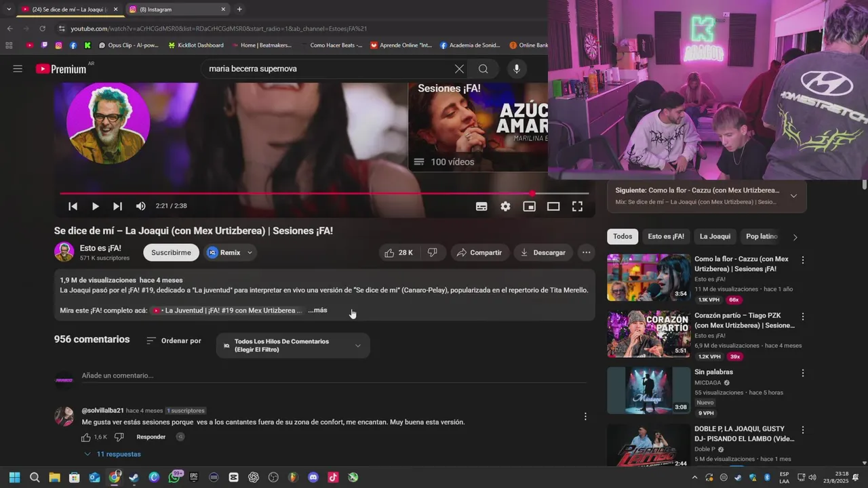
Task: Toggle subtitles with the captions button
Action: 481,207
